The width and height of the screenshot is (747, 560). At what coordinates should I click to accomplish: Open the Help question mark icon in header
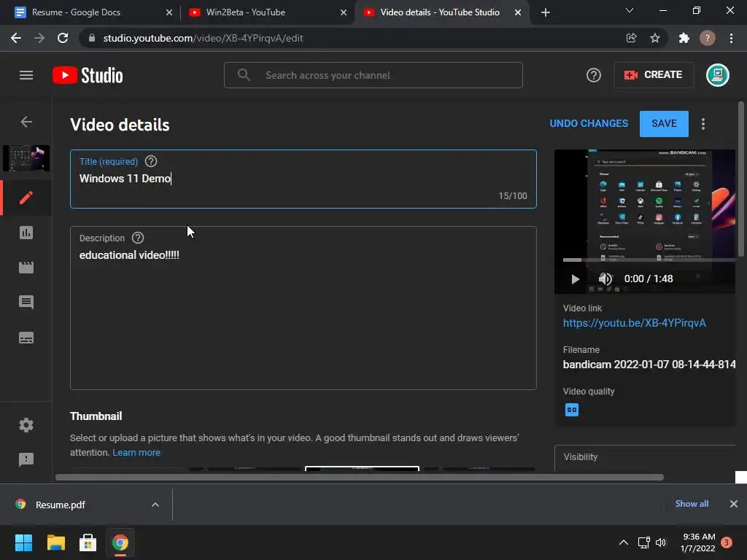594,75
